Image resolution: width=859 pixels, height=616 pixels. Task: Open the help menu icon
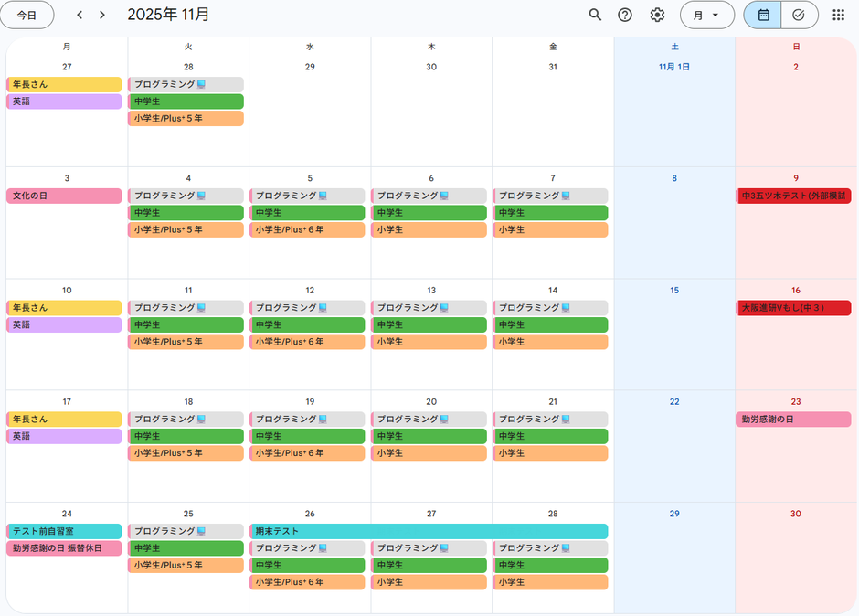point(625,15)
